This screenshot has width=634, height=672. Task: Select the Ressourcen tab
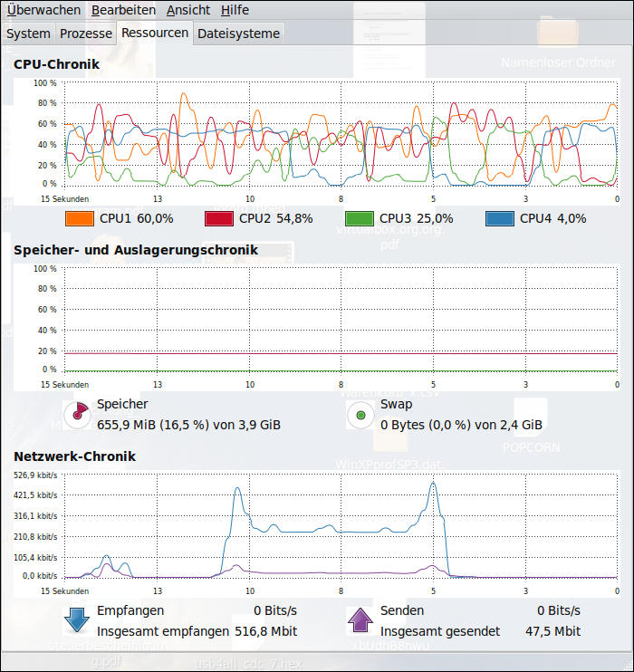coord(155,33)
